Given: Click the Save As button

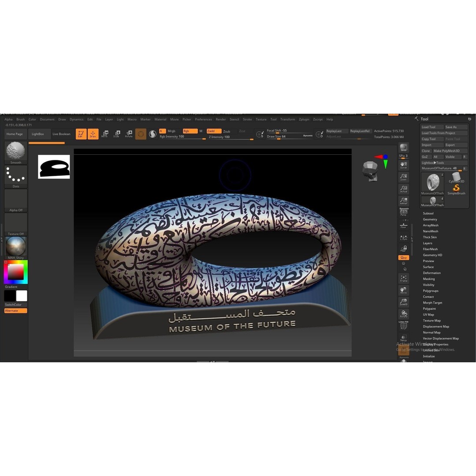Looking at the screenshot, I should coord(456,127).
